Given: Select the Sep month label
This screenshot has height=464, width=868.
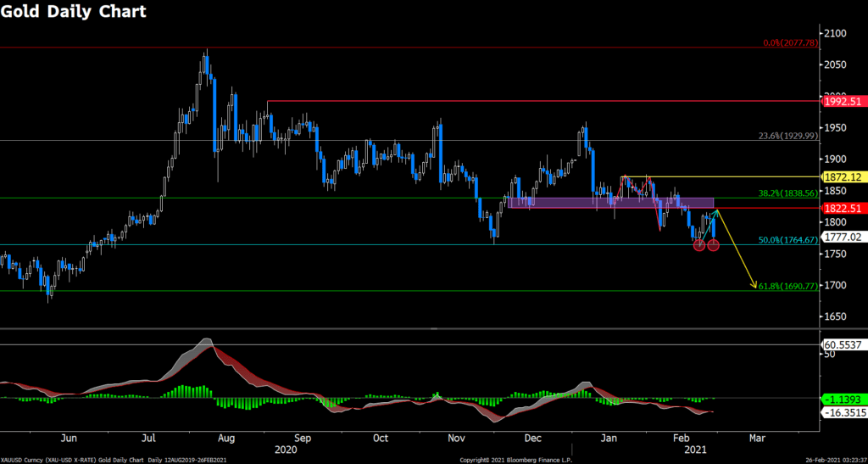Looking at the screenshot, I should click(304, 438).
